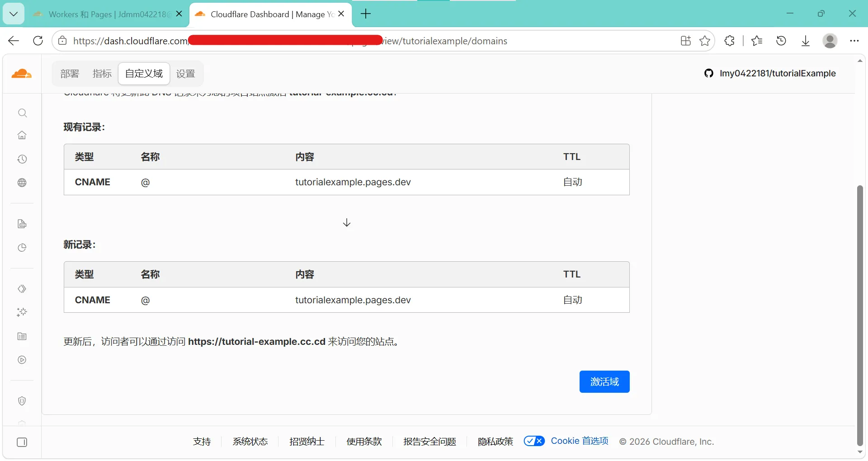This screenshot has width=868, height=461.
Task: Go to account home via the house icon
Action: point(22,135)
